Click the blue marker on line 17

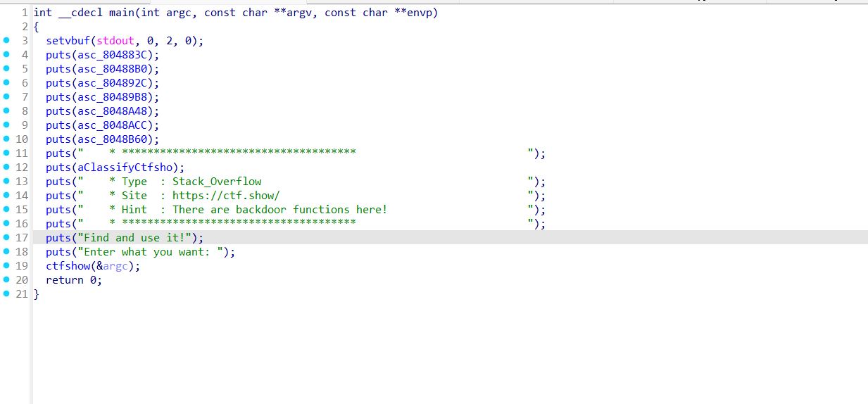click(x=7, y=238)
